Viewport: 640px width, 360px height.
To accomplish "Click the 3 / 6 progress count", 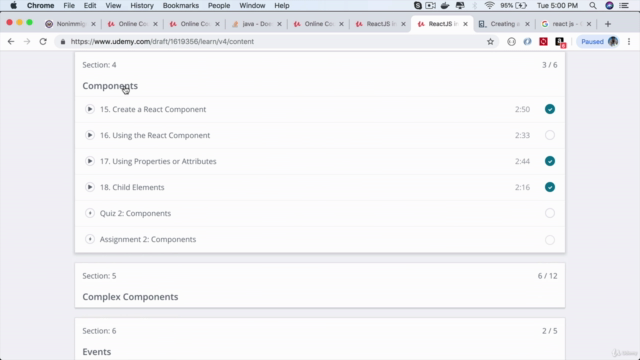I will [549, 65].
